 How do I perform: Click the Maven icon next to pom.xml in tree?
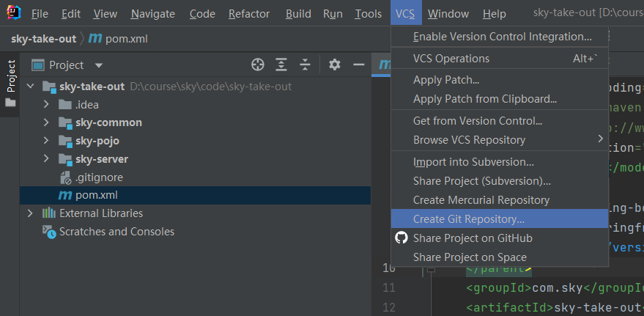[65, 196]
